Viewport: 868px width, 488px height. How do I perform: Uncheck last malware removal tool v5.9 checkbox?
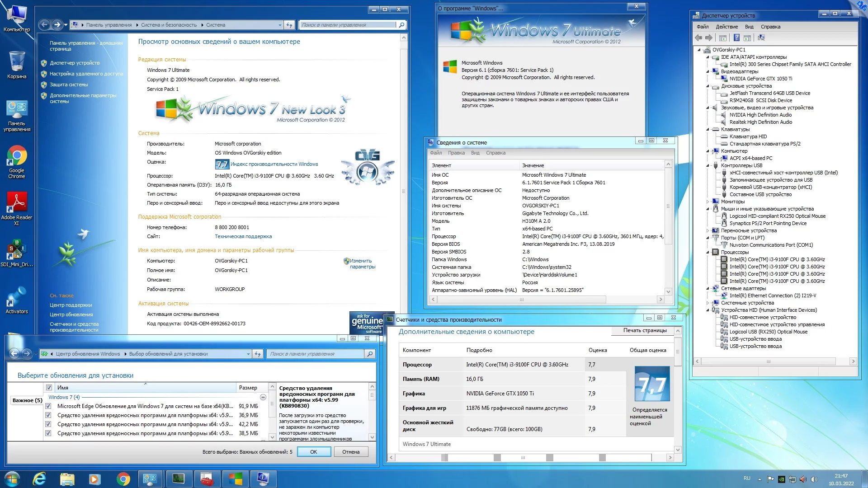[x=48, y=433]
